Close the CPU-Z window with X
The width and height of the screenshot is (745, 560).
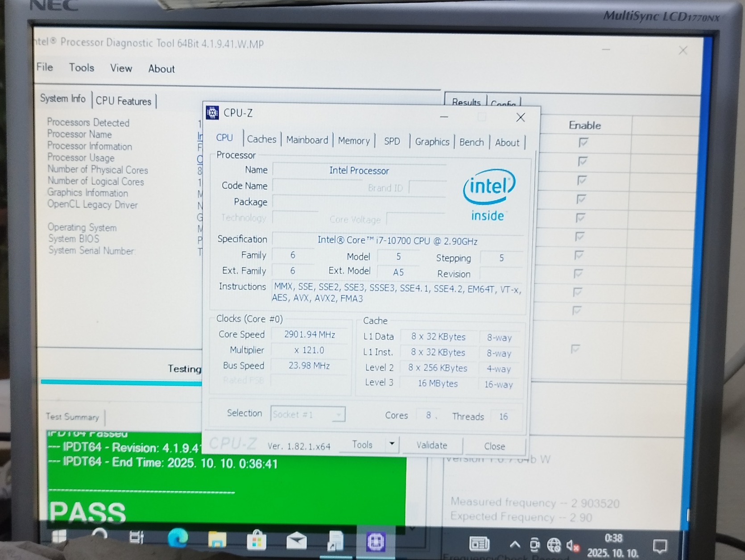click(x=520, y=117)
